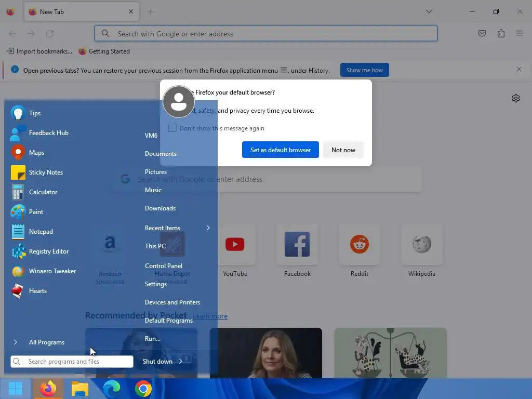Open the Run... dialog
Viewport: 532px width, 399px height.
pyautogui.click(x=153, y=339)
